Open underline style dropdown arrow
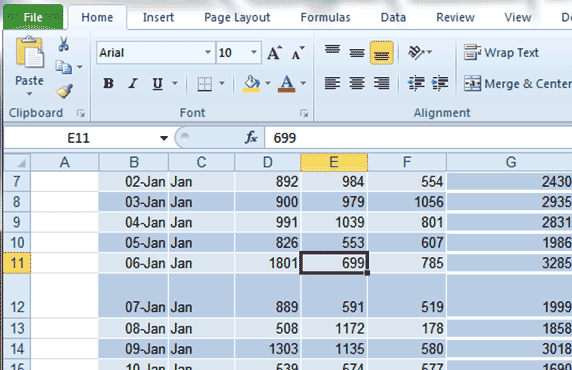Image resolution: width=572 pixels, height=370 pixels. pos(175,84)
